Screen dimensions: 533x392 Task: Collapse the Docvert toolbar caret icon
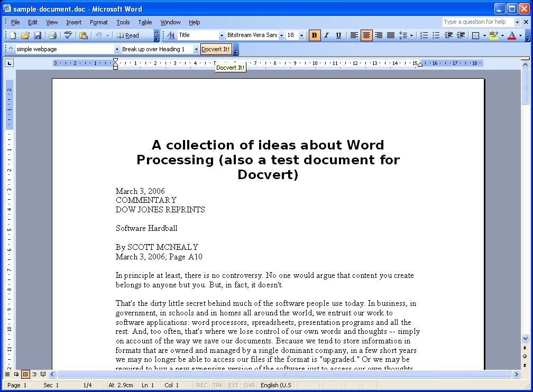(11, 49)
